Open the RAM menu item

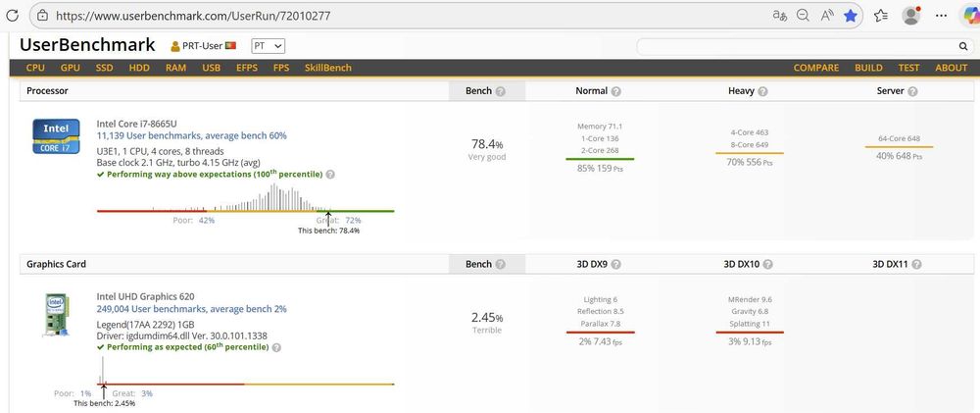[x=175, y=68]
